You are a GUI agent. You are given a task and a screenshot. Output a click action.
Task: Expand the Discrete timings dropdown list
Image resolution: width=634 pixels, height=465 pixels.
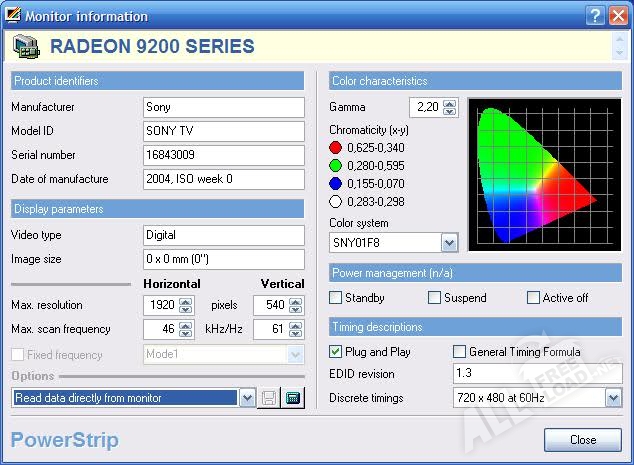pyautogui.click(x=613, y=398)
